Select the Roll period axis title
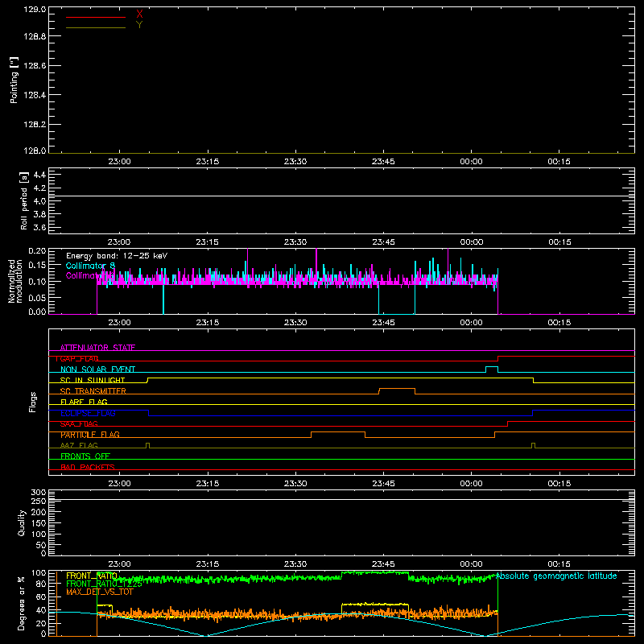The width and height of the screenshot is (644, 644). 24,200
